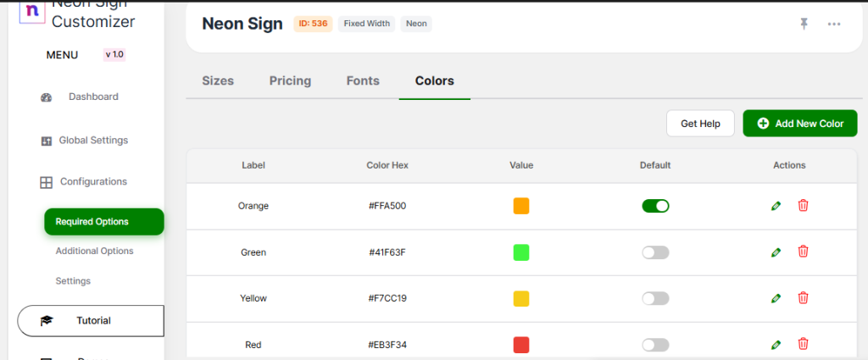868x360 pixels.
Task: Open the Fonts tab
Action: click(x=363, y=81)
